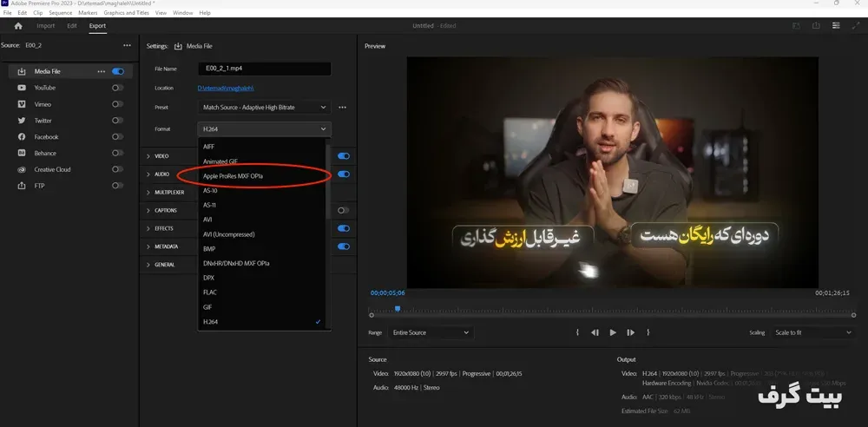Click the File Name field E00_2_1.mp4
Screen dimensions: 868x427
(264, 69)
